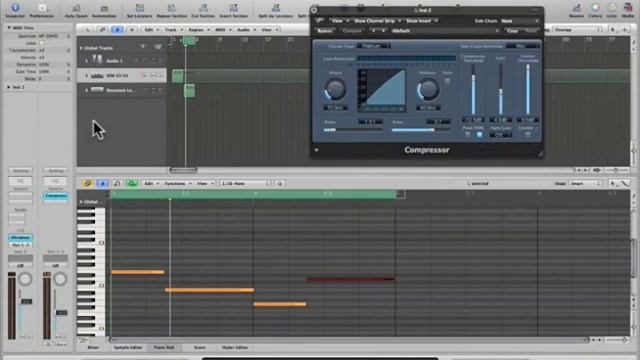
Task: Switch to the Mixer tab
Action: point(93,347)
